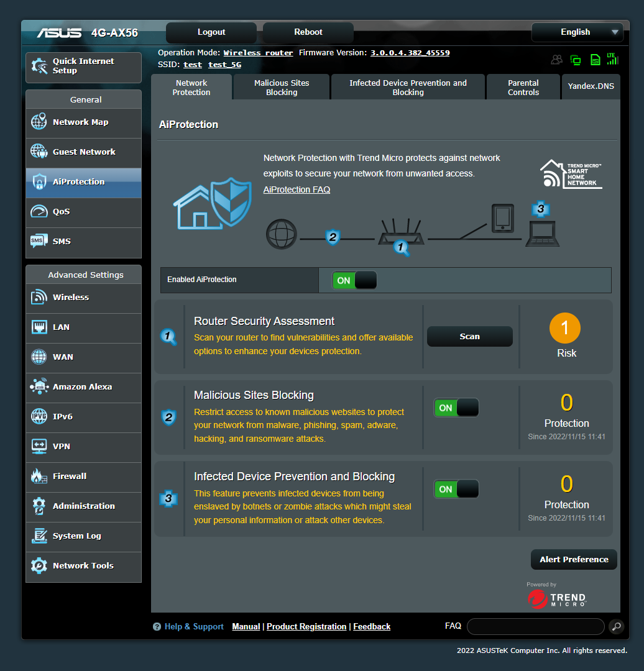644x671 pixels.
Task: Click the FAQ search magnifier icon
Action: click(616, 626)
